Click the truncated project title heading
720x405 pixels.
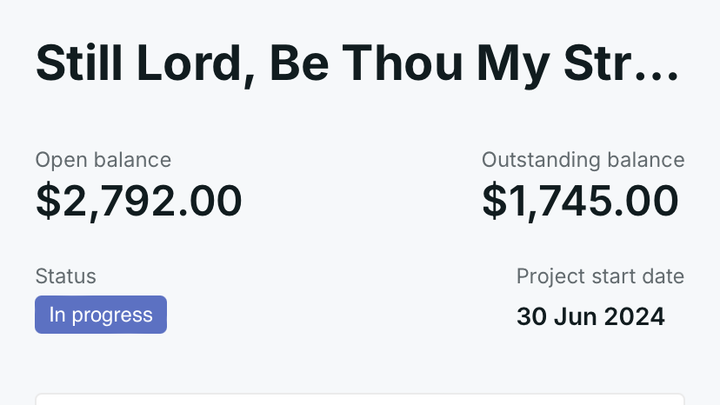tap(357, 63)
